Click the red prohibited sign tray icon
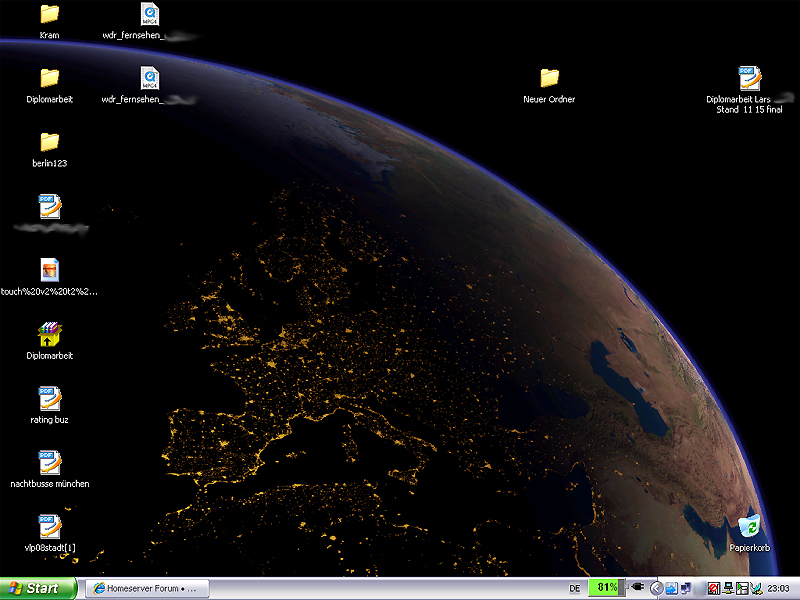 point(714,589)
